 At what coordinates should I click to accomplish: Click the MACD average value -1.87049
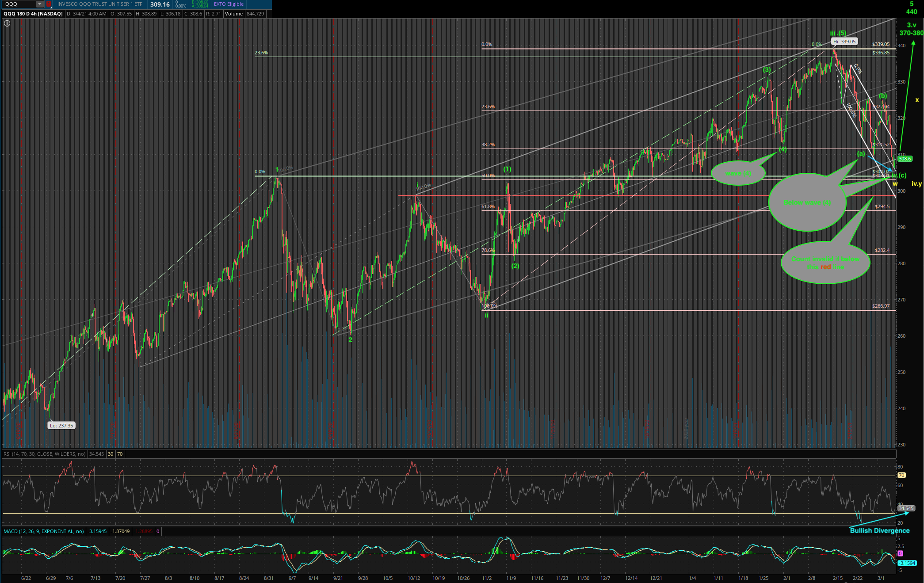pyautogui.click(x=120, y=531)
